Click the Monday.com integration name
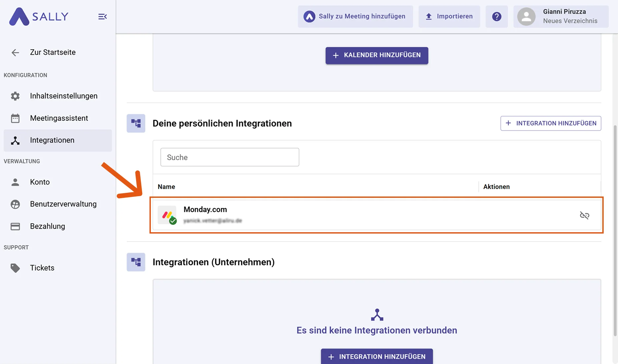The image size is (618, 364). pos(205,210)
